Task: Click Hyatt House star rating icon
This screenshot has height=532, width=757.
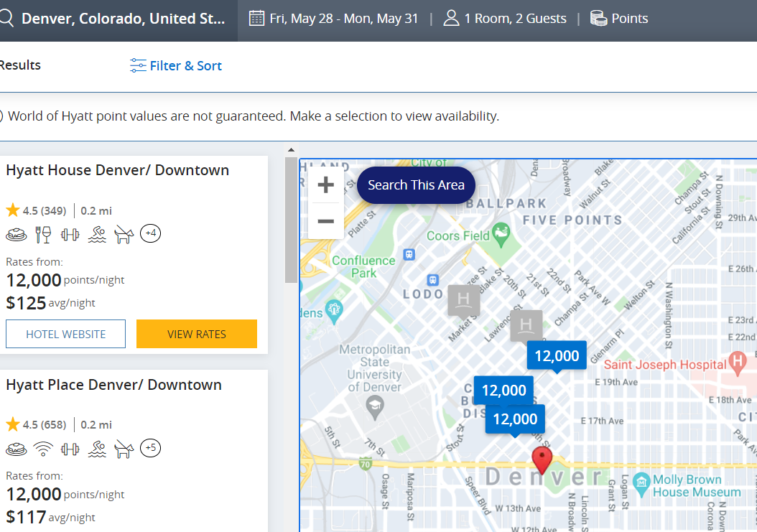Action: click(12, 210)
